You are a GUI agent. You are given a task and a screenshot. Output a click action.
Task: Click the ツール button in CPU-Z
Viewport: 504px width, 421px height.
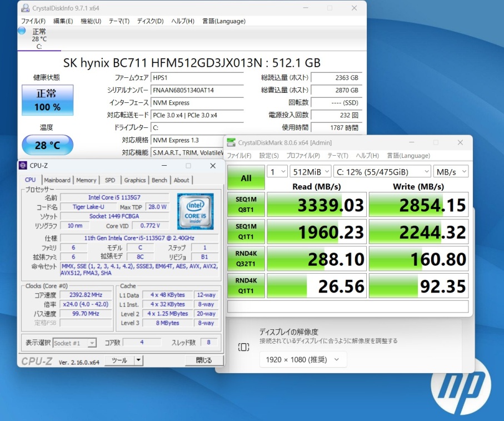click(119, 360)
